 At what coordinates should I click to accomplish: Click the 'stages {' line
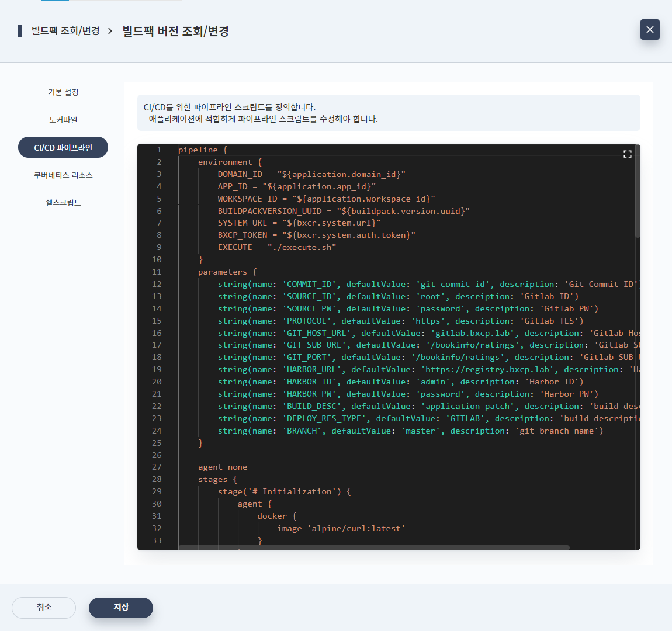218,479
